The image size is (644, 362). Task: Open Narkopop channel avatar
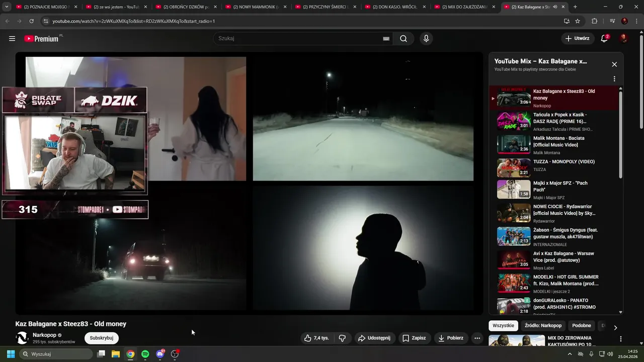pos(22,338)
